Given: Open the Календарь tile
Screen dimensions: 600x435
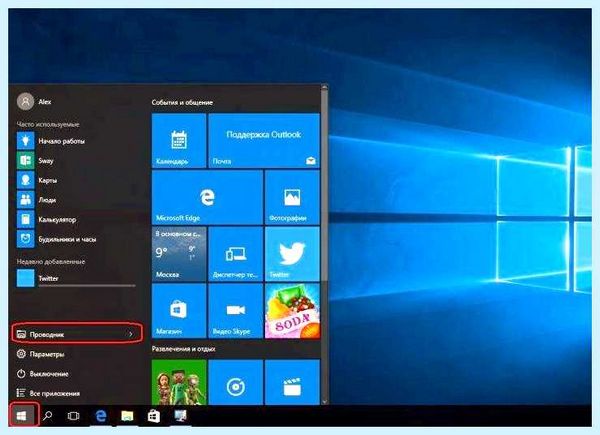Looking at the screenshot, I should click(179, 140).
